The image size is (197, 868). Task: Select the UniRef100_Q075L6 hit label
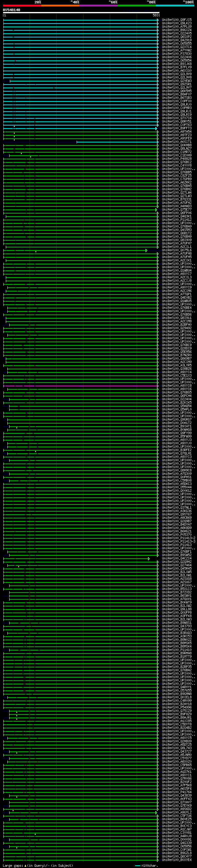click(177, 250)
